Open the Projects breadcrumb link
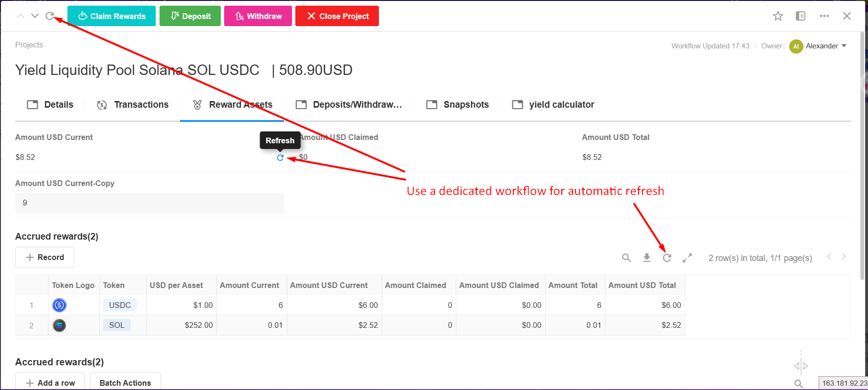This screenshot has width=868, height=390. tap(29, 45)
